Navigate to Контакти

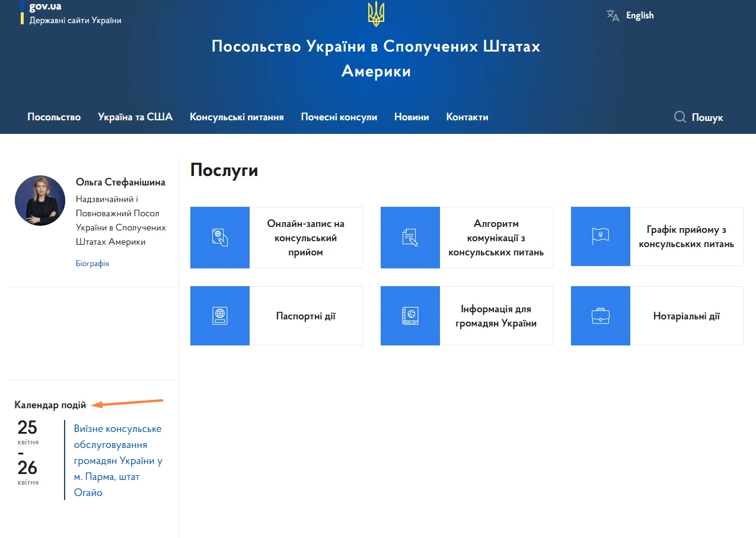coord(467,117)
